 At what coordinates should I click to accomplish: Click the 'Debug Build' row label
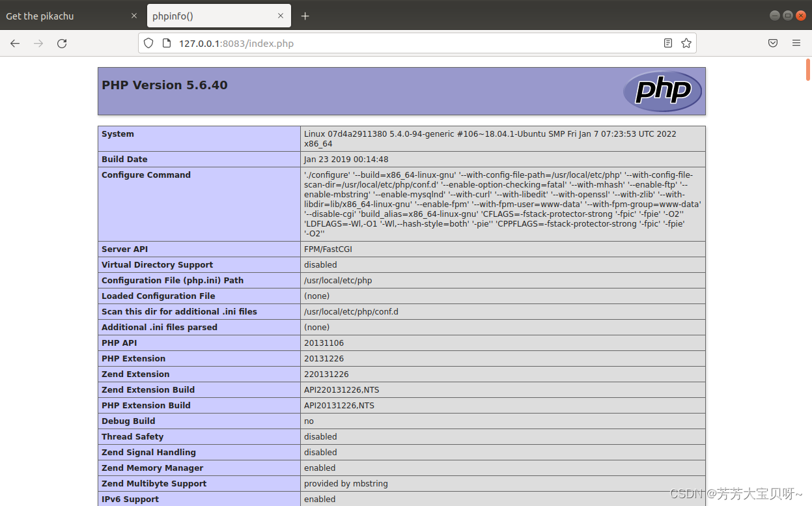tap(128, 421)
